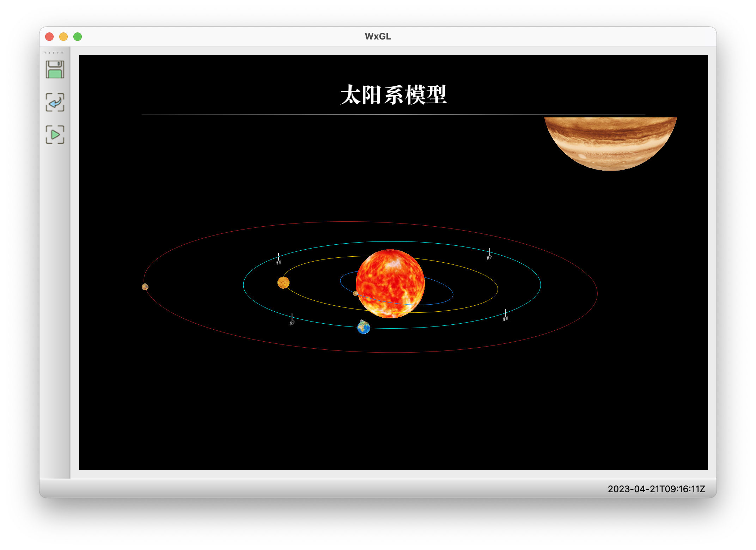This screenshot has width=756, height=550.
Task: Click the toolbar drag handle dots
Action: click(54, 53)
